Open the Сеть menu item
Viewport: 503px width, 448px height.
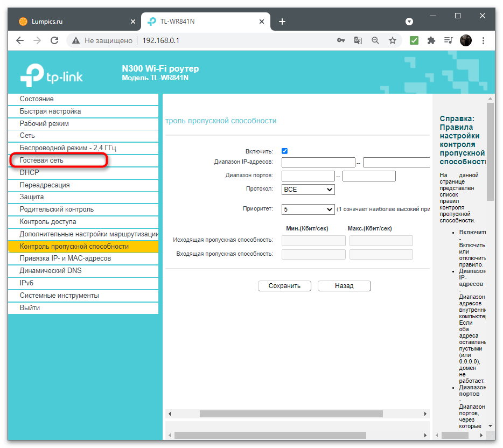[83, 136]
